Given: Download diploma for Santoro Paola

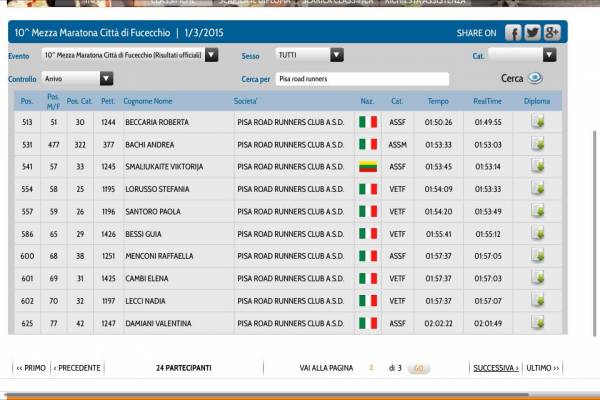Looking at the screenshot, I should click(538, 211).
